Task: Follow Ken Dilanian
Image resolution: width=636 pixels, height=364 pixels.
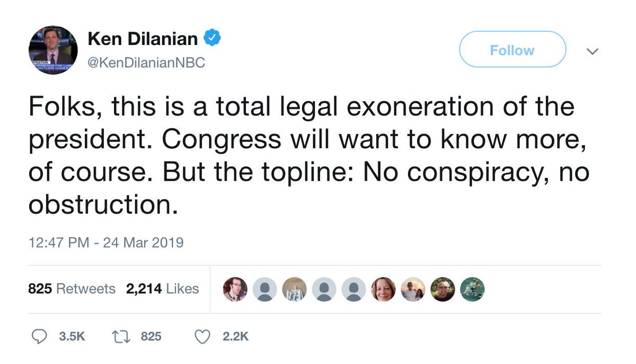Action: [513, 50]
